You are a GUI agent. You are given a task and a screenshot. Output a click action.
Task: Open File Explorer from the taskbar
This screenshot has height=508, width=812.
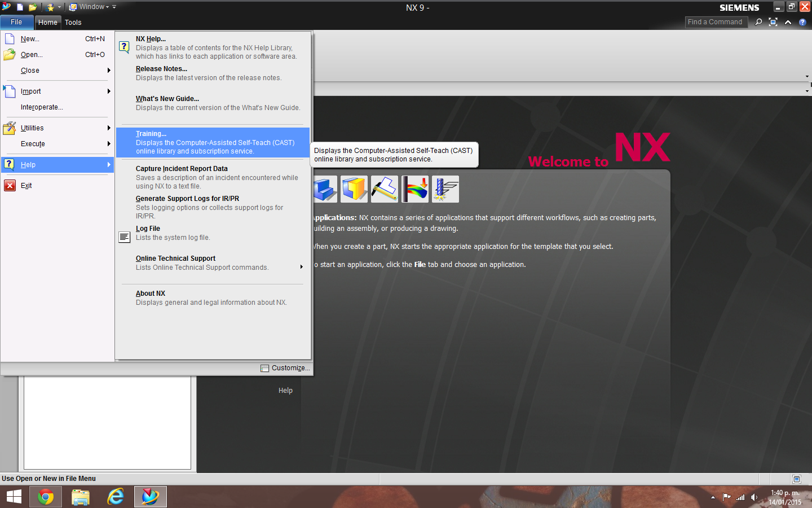[x=81, y=497]
